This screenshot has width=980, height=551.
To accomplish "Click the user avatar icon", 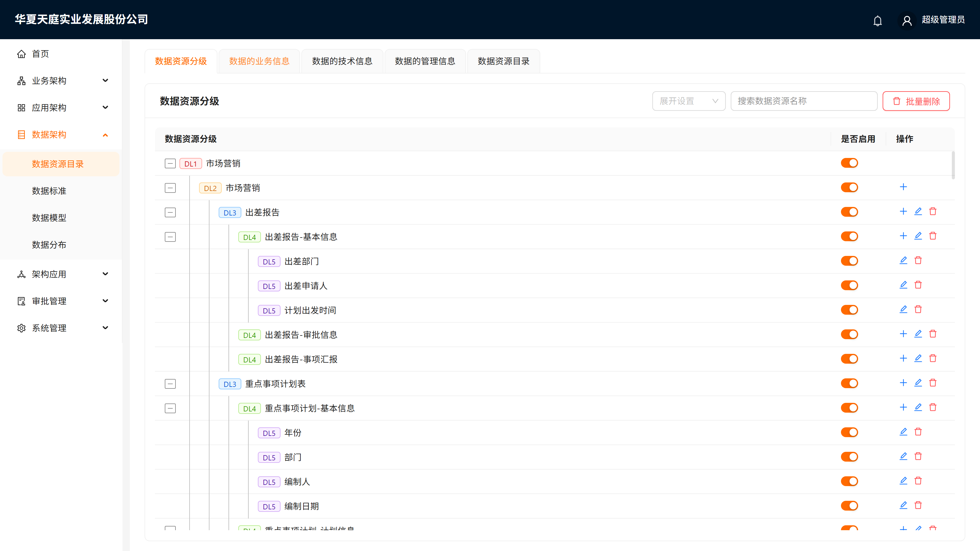I will point(907,21).
